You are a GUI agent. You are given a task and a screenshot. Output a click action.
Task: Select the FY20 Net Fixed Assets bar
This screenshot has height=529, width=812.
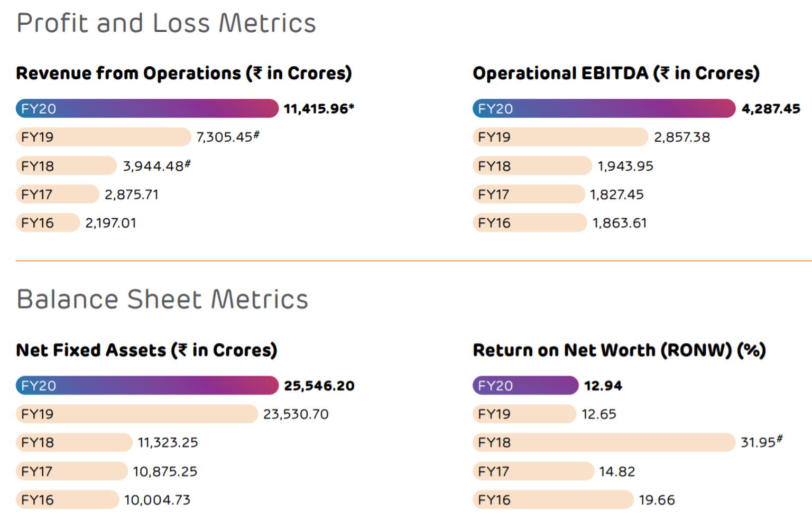point(147,385)
